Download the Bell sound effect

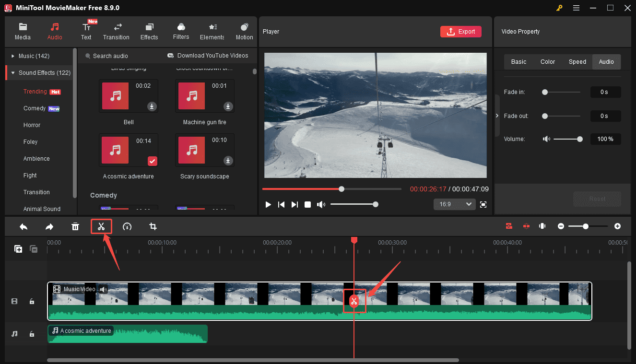pos(152,106)
